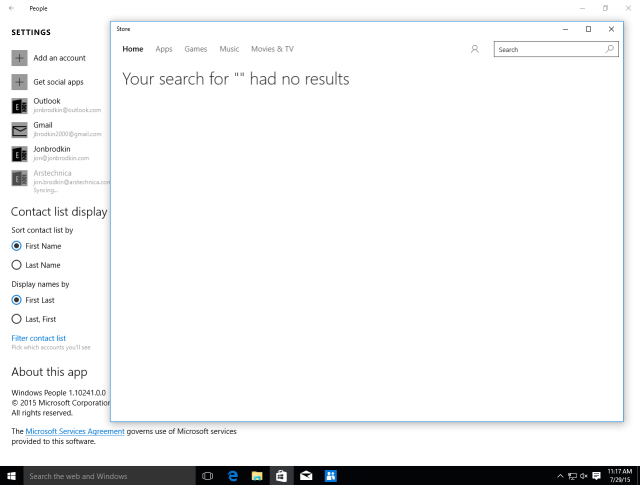Open the Store user account icon
Image resolution: width=640 pixels, height=485 pixels.
pyautogui.click(x=475, y=49)
